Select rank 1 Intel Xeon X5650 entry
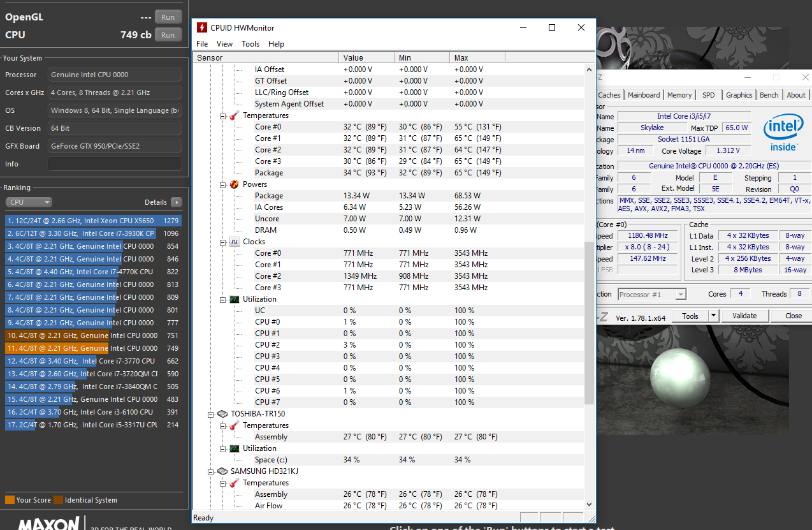Viewport: 812px width, 530px height. (93, 221)
